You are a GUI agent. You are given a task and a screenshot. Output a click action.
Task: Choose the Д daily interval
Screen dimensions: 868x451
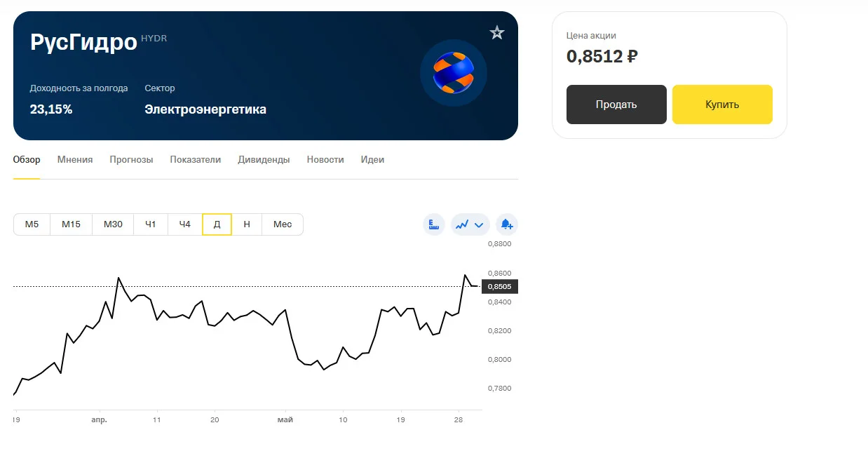click(x=217, y=224)
